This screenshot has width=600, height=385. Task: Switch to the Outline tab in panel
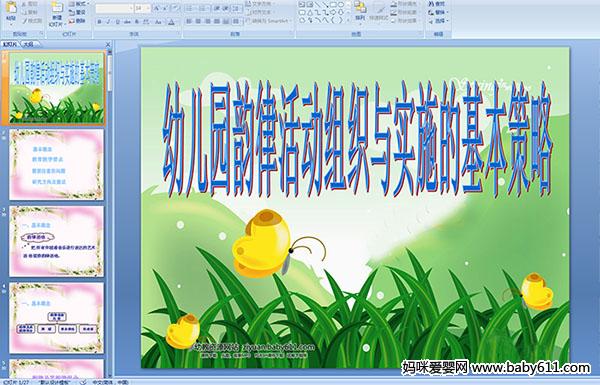[x=29, y=44]
